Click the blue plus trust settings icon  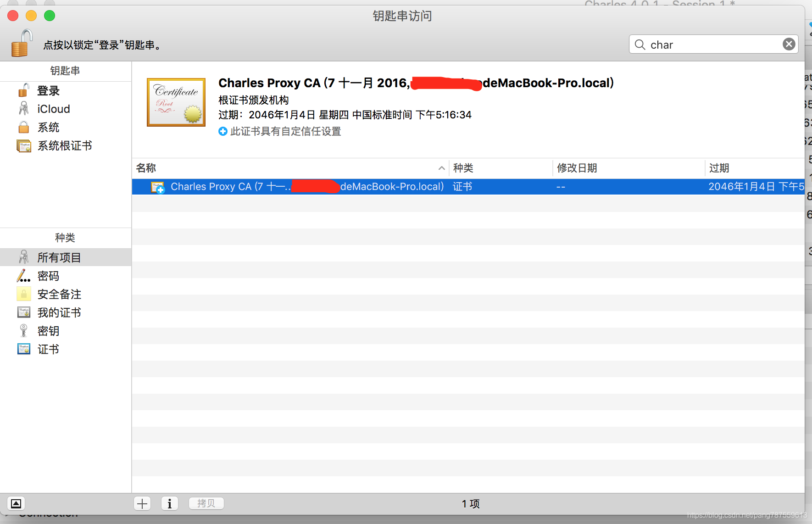223,131
